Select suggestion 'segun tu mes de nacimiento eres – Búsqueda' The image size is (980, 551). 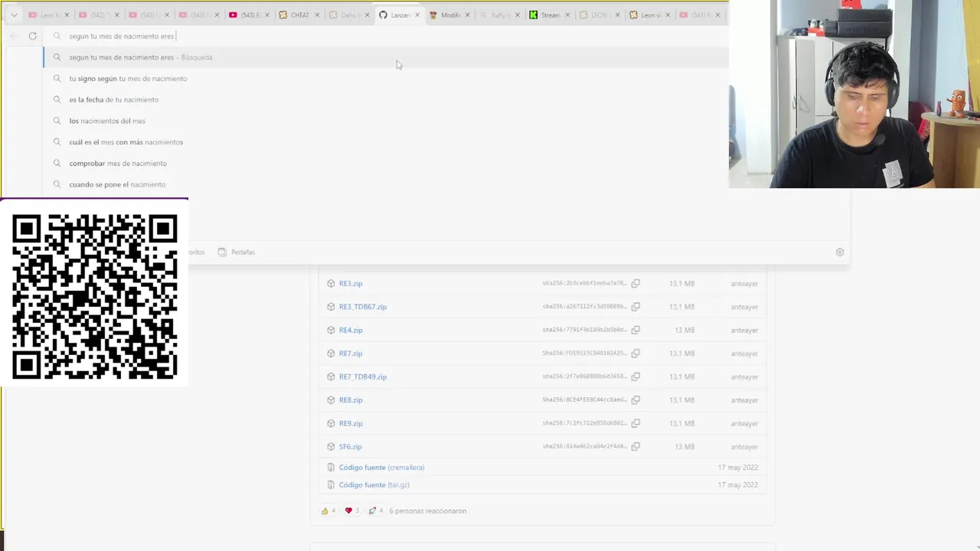coord(386,57)
